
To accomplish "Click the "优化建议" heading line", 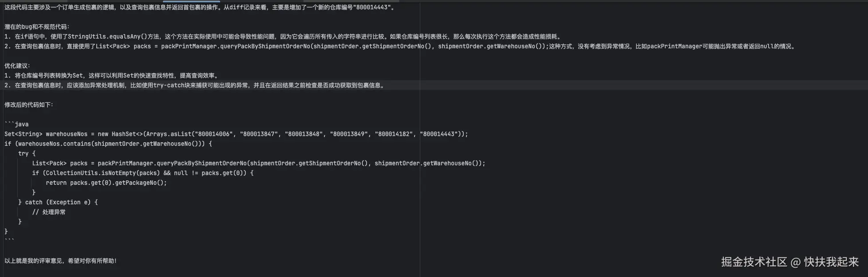I will [x=17, y=66].
